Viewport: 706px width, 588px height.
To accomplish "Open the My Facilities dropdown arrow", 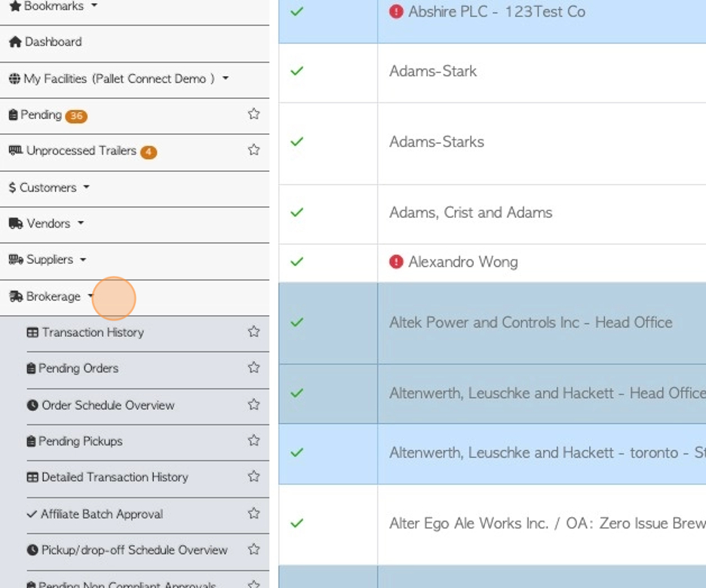I will (x=226, y=78).
